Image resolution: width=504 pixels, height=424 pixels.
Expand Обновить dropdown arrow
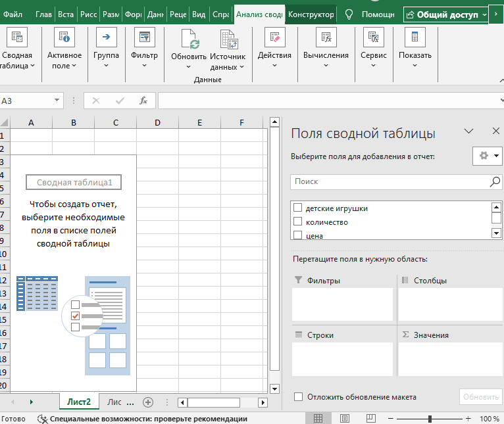tap(188, 67)
